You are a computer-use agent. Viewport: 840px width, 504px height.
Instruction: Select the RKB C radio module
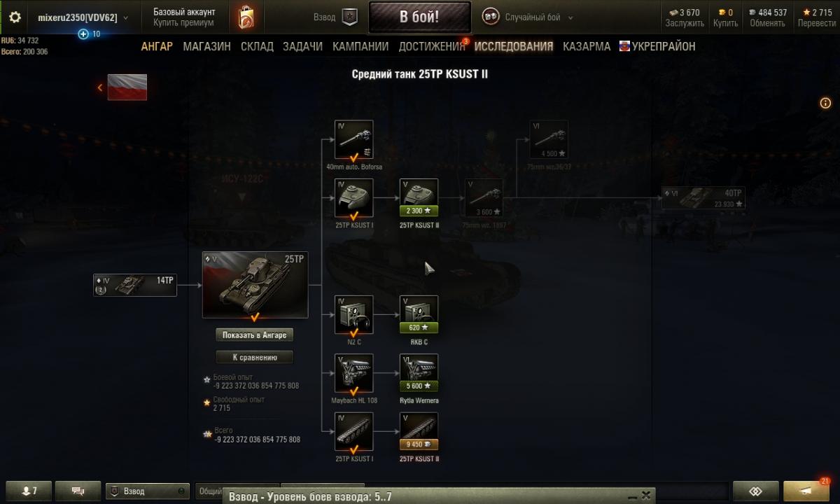pyautogui.click(x=419, y=315)
